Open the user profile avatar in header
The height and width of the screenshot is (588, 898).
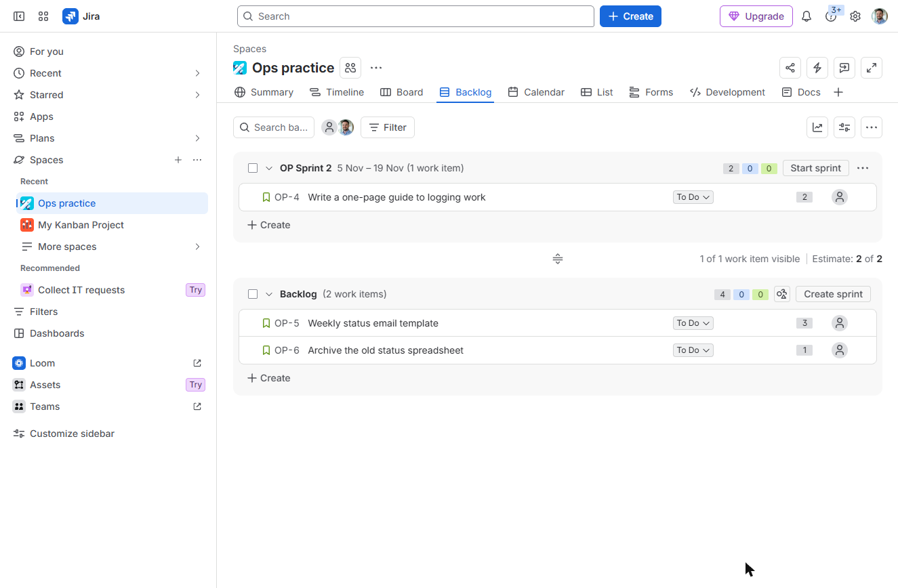(x=880, y=16)
